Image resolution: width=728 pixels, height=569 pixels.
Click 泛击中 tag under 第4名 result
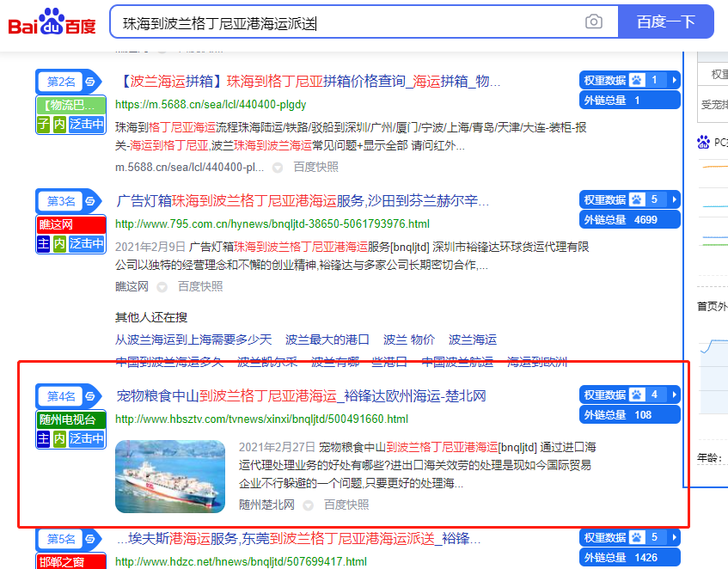pyautogui.click(x=87, y=438)
